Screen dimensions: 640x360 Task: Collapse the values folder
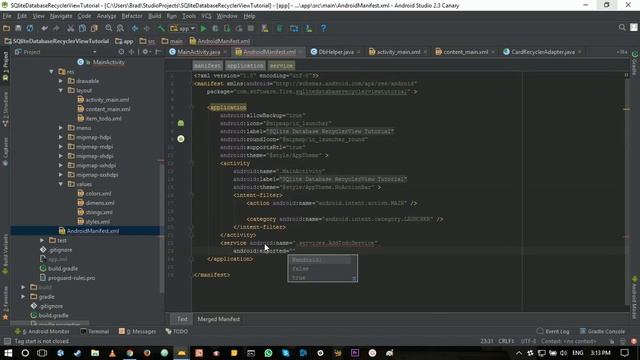coord(61,184)
